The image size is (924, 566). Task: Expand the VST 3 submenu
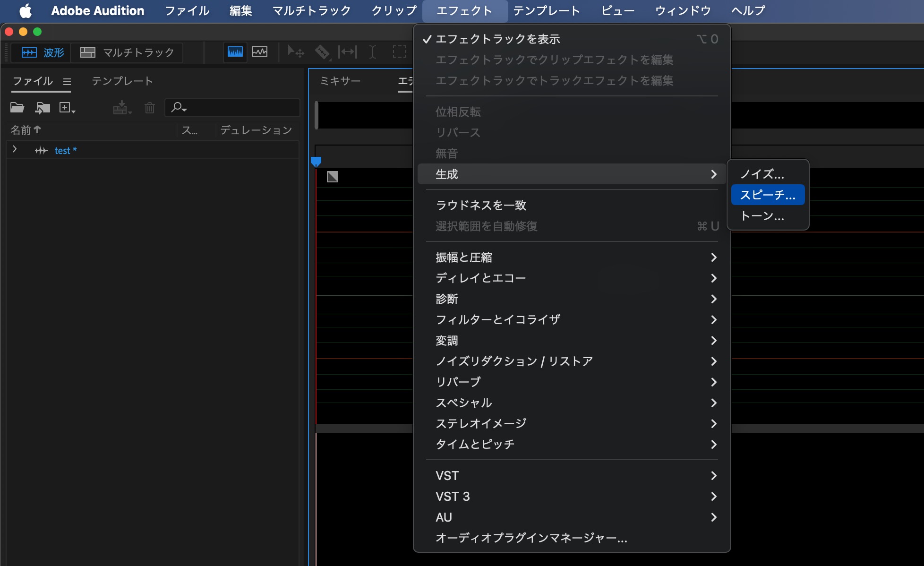pyautogui.click(x=572, y=497)
